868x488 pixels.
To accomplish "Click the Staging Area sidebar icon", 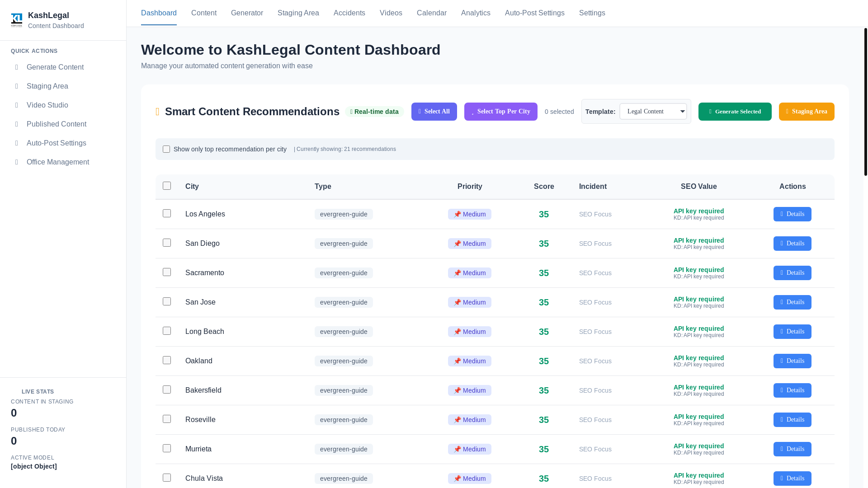I will pos(17,86).
